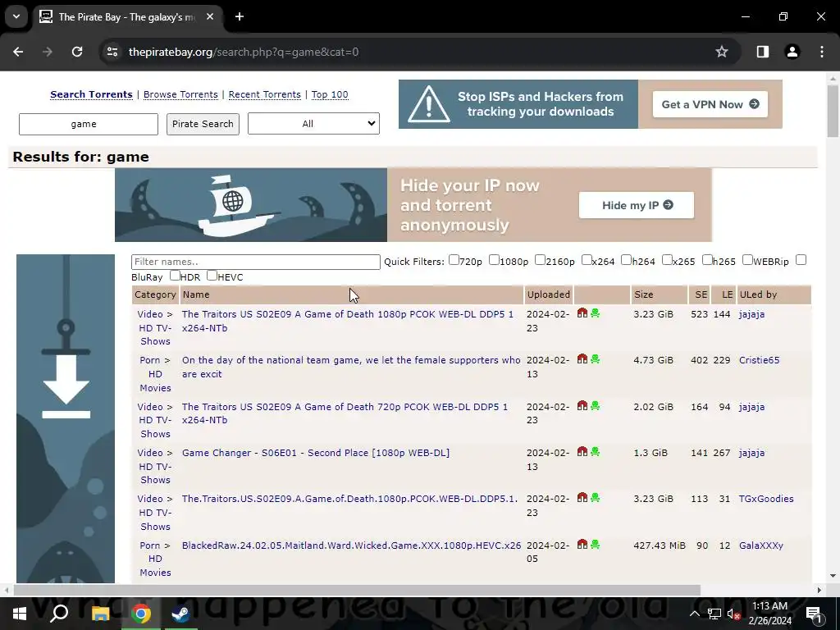This screenshot has width=840, height=630.
Task: Open Game Changer S06E01 Second Place torrent
Action: click(316, 453)
